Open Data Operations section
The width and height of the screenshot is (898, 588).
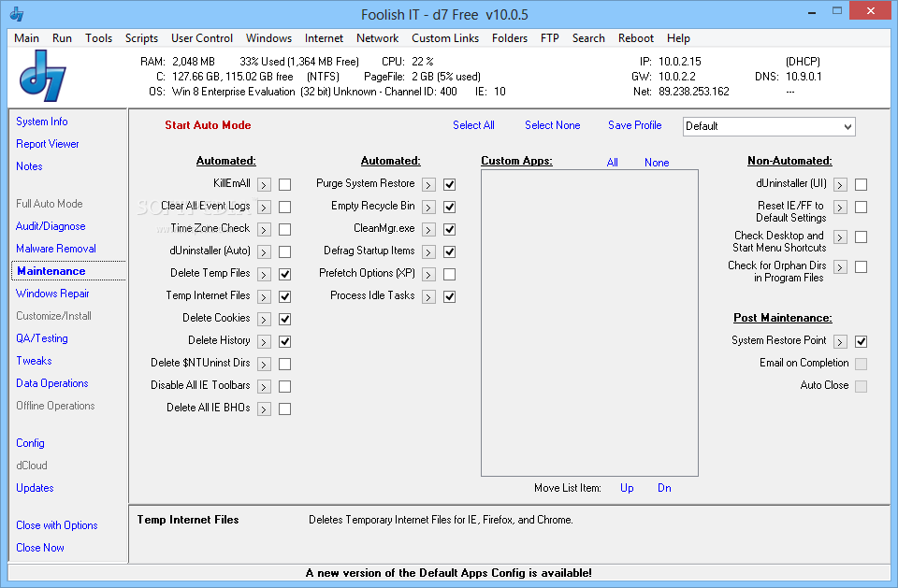pyautogui.click(x=52, y=383)
